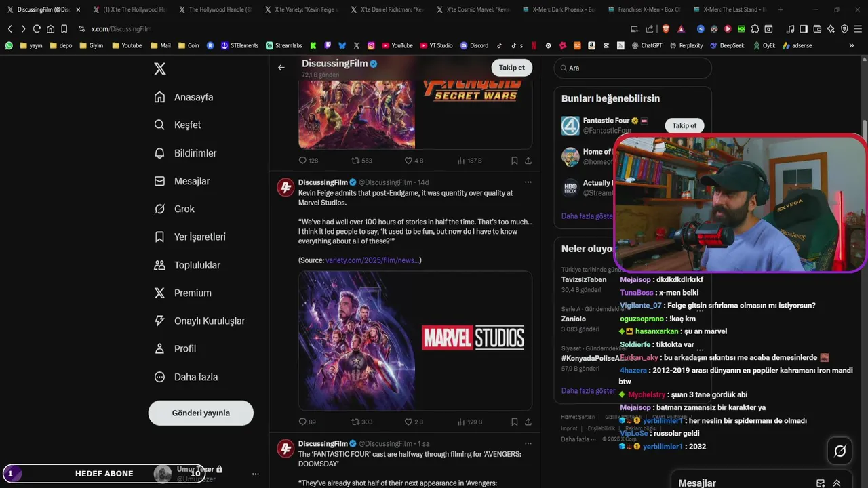Open the Giyim bookmarks folder
Screen dimensions: 868x488
92,45
